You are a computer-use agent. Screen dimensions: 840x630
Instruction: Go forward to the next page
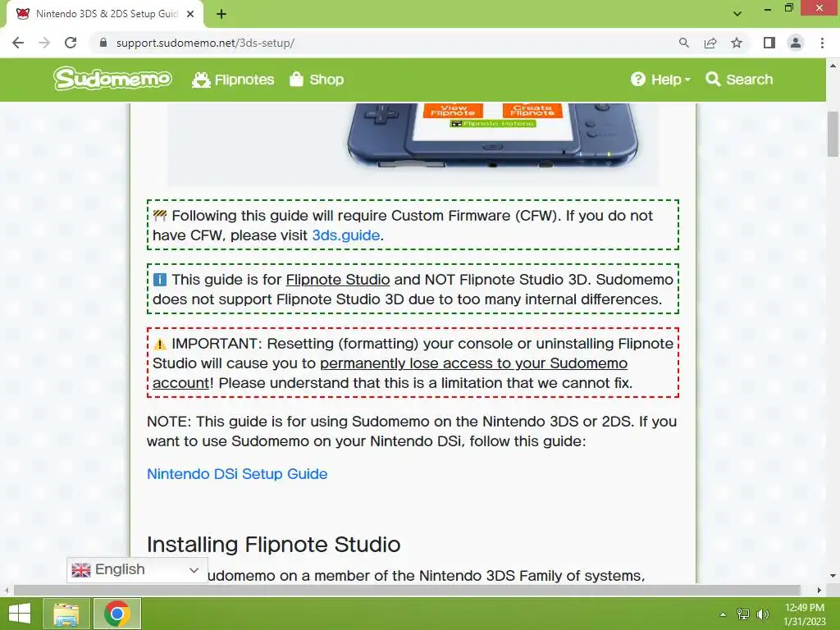tap(44, 43)
